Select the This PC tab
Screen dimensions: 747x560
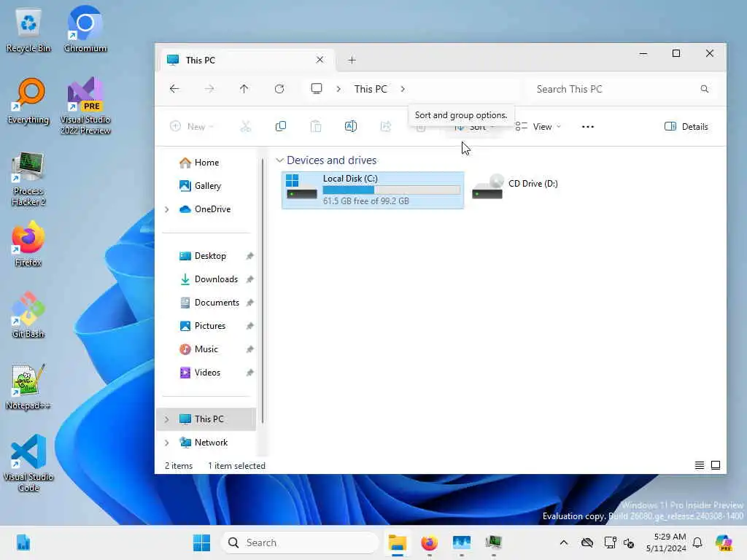coord(245,60)
